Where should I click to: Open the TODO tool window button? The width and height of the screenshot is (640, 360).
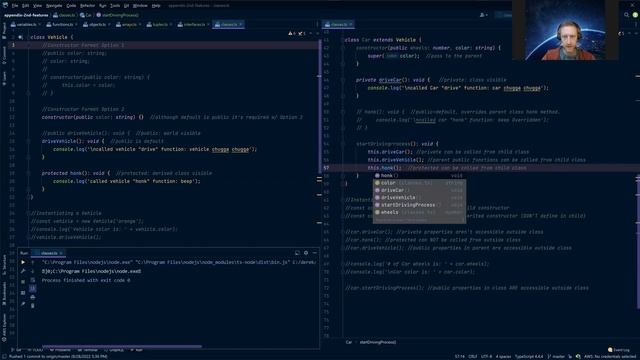click(35, 350)
